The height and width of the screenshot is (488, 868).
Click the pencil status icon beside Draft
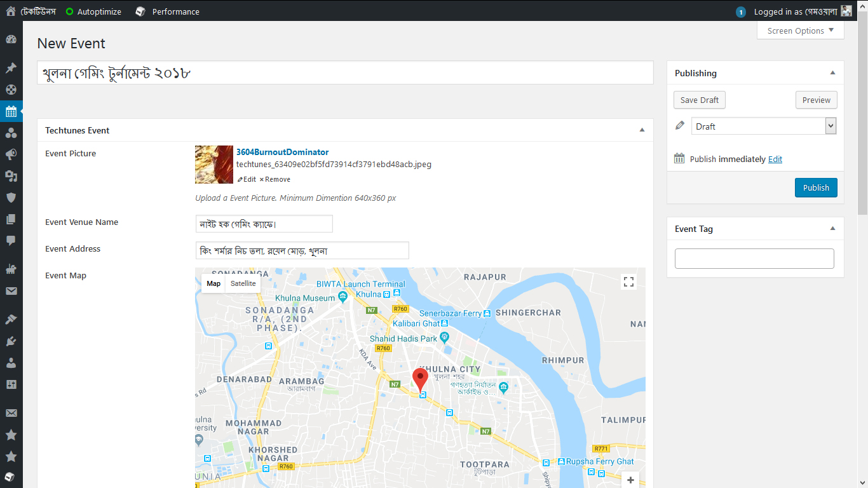pos(680,126)
